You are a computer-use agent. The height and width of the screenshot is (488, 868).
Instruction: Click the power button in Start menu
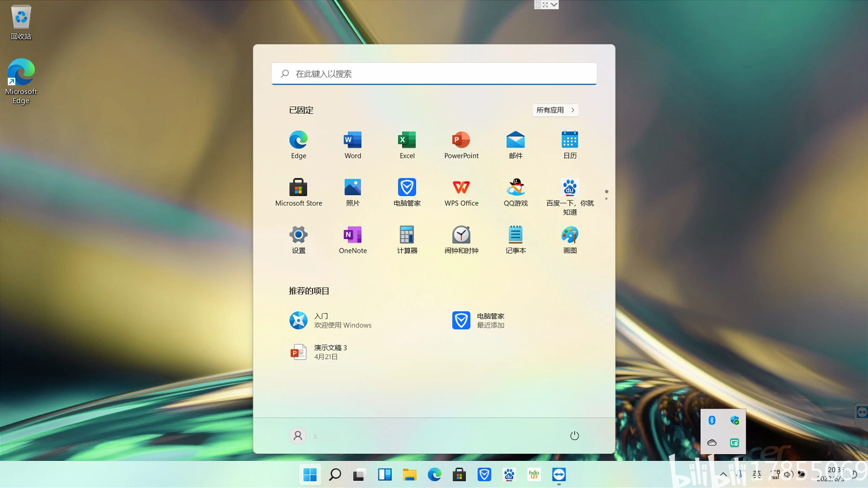coord(574,436)
